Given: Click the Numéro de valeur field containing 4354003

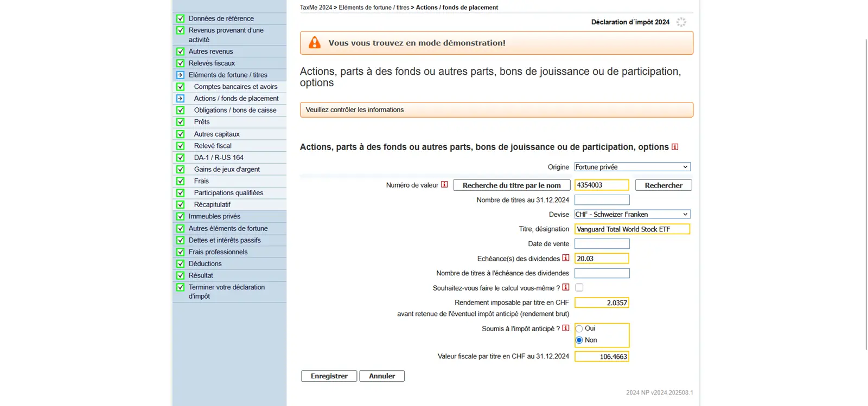Looking at the screenshot, I should 602,185.
